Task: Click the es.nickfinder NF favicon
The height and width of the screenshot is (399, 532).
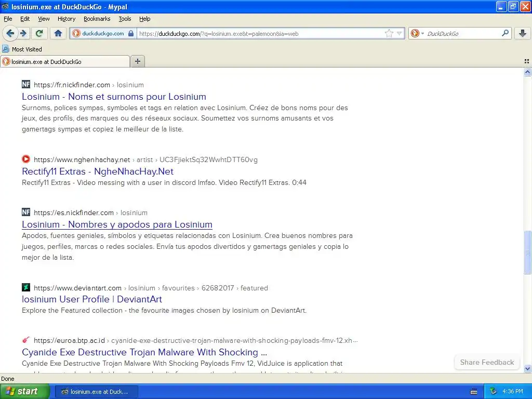Action: (x=26, y=212)
